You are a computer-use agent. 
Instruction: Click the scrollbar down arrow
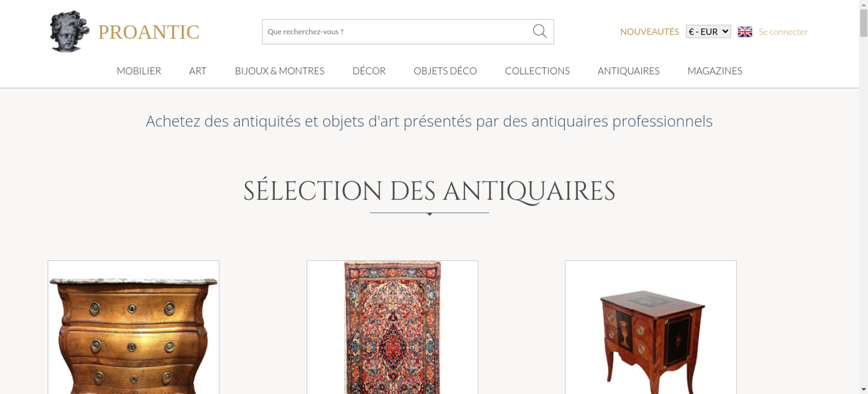[863, 389]
